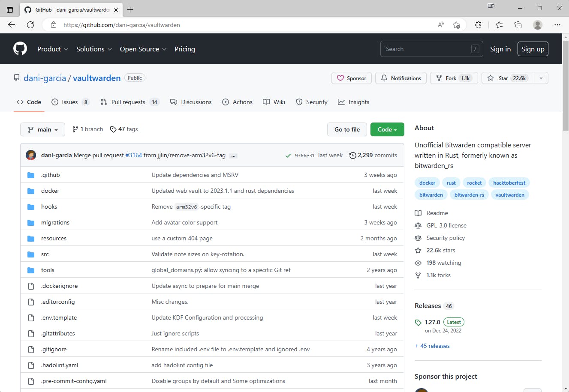Focus the GitHub search field
Image resolution: width=569 pixels, height=392 pixels.
[432, 49]
